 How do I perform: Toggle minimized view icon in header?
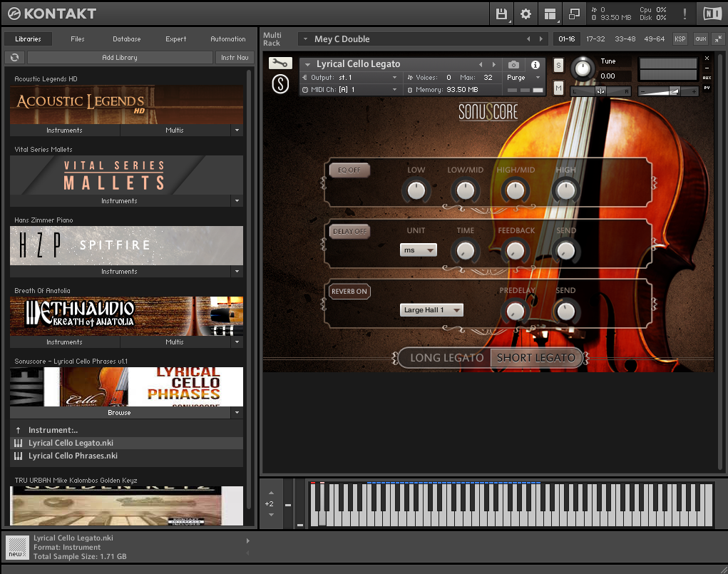click(x=574, y=14)
